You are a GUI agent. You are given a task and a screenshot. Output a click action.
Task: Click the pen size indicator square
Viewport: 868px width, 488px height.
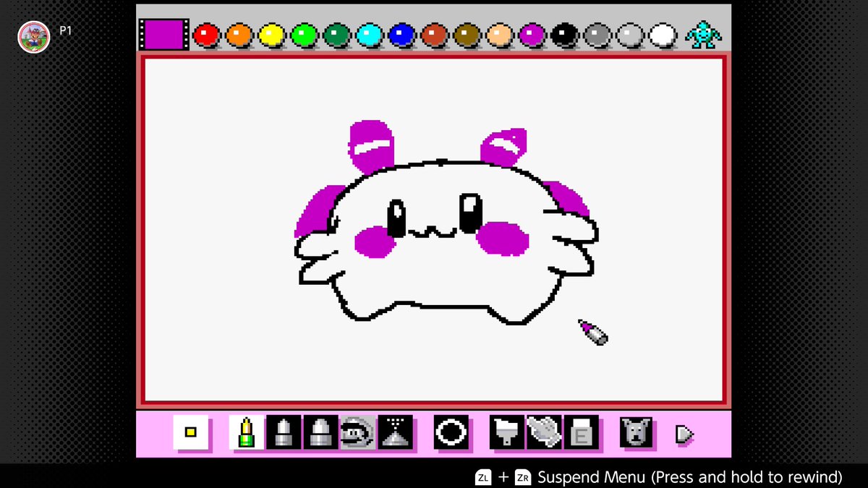click(x=191, y=432)
